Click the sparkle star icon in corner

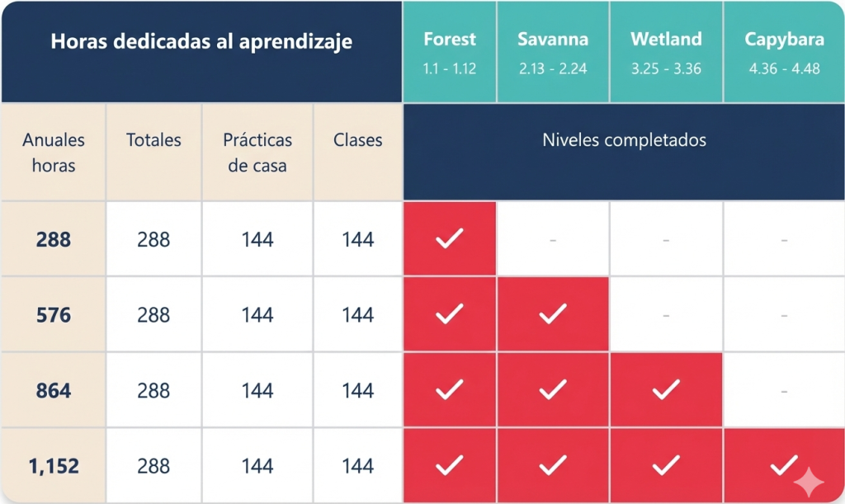[809, 482]
